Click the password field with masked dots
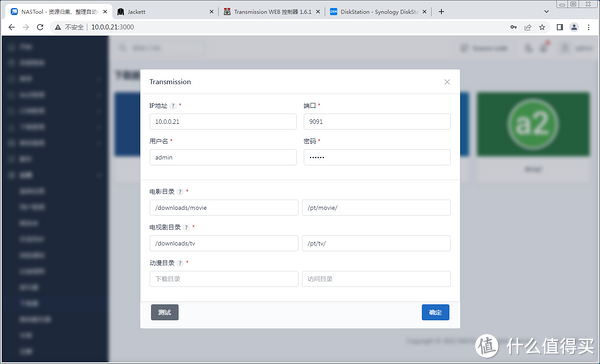 click(x=377, y=157)
